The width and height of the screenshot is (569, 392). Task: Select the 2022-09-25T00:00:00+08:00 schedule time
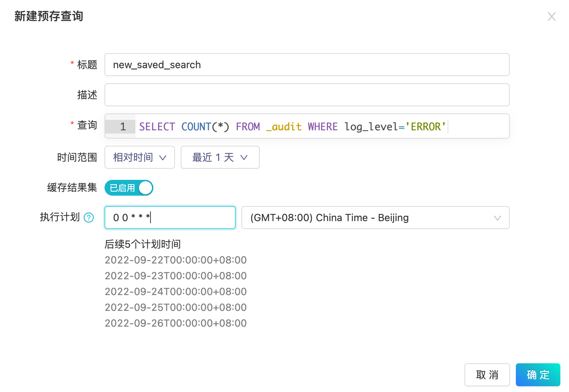tap(176, 307)
